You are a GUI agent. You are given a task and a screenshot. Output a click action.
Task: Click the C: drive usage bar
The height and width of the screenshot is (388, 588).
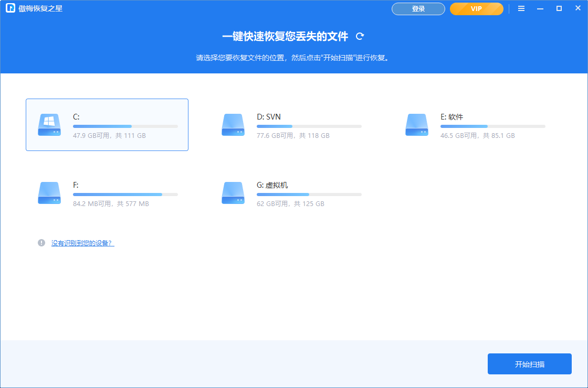125,126
